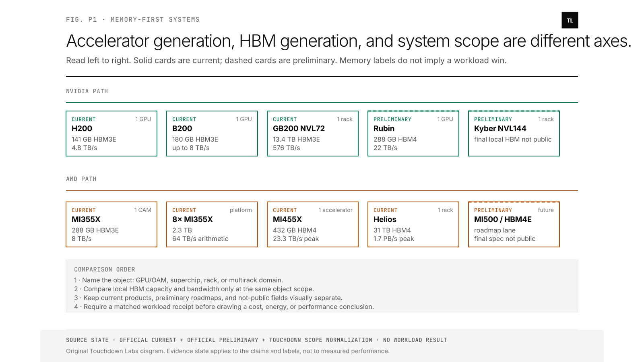Select the MI455X accelerator card

(x=313, y=224)
